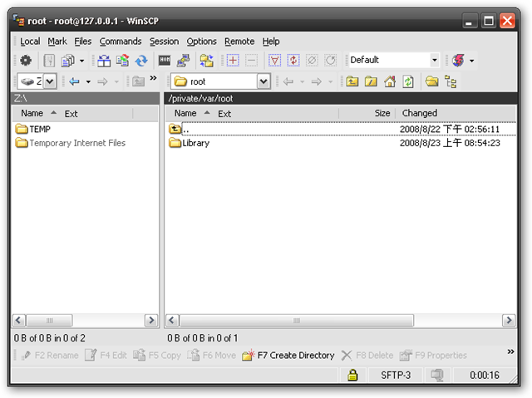Open the remote root directory dropdown
This screenshot has width=532, height=398.
pyautogui.click(x=264, y=81)
